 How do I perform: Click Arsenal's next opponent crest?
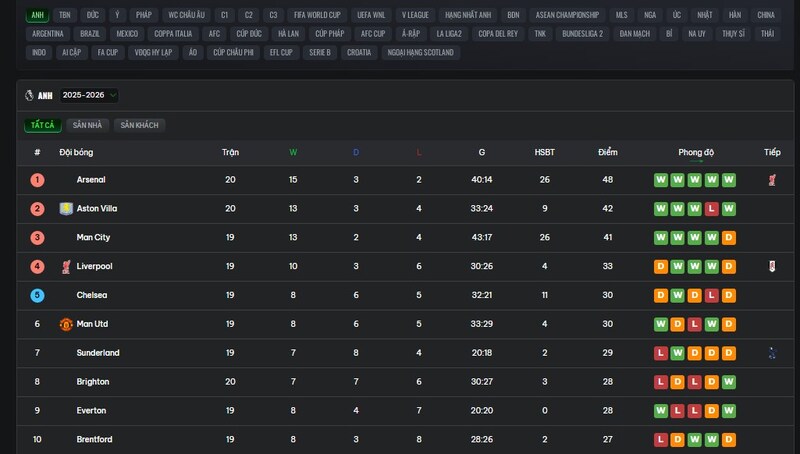pos(772,180)
